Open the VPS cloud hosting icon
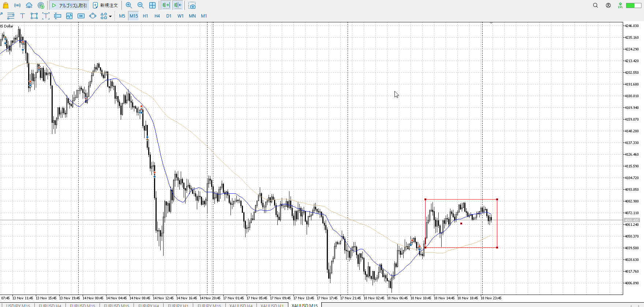The height and width of the screenshot is (307, 644). (x=29, y=5)
